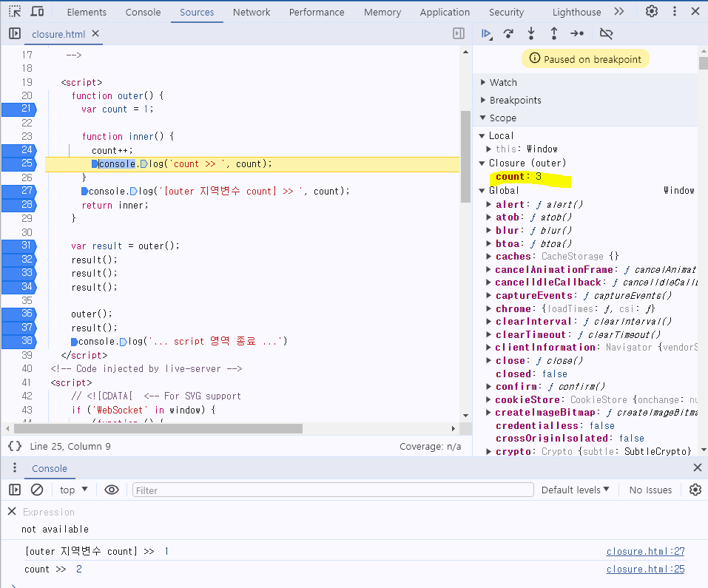Open the top context dropdown
Screen dimensions: 708x588
tap(73, 490)
